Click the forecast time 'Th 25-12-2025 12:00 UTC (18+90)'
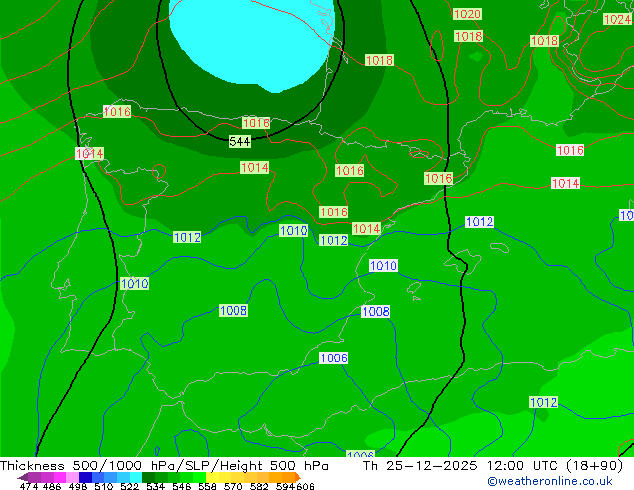 493,465
